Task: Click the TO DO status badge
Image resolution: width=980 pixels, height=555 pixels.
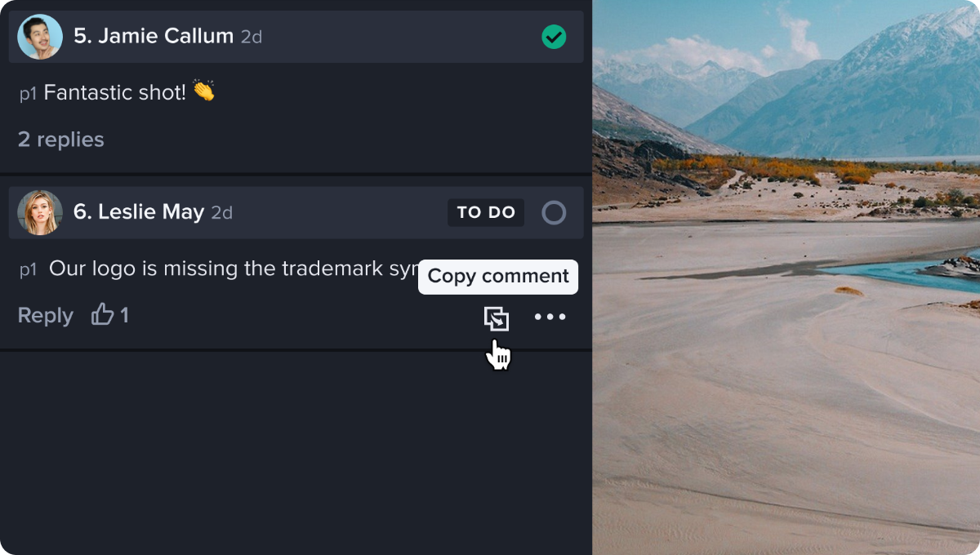Action: point(486,213)
